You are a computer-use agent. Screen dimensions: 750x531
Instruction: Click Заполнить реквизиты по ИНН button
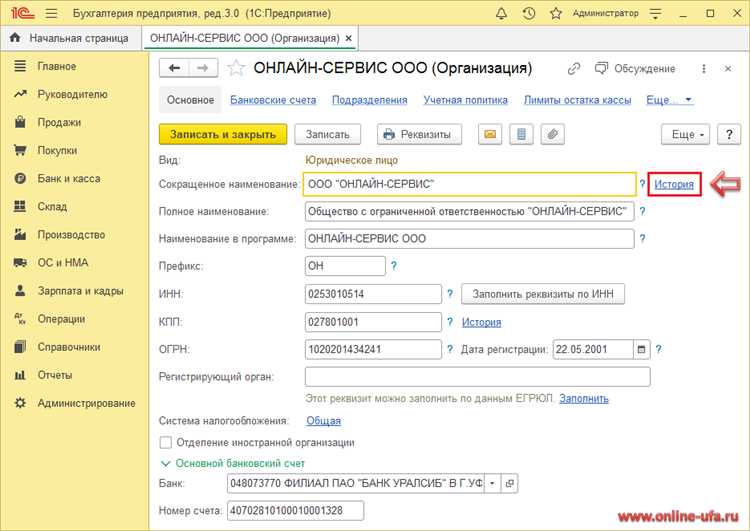click(x=543, y=294)
